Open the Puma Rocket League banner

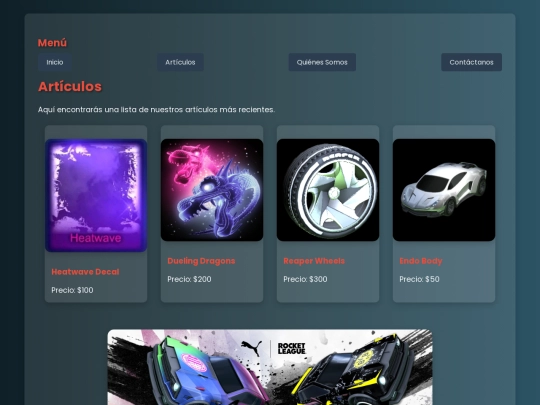[270, 367]
